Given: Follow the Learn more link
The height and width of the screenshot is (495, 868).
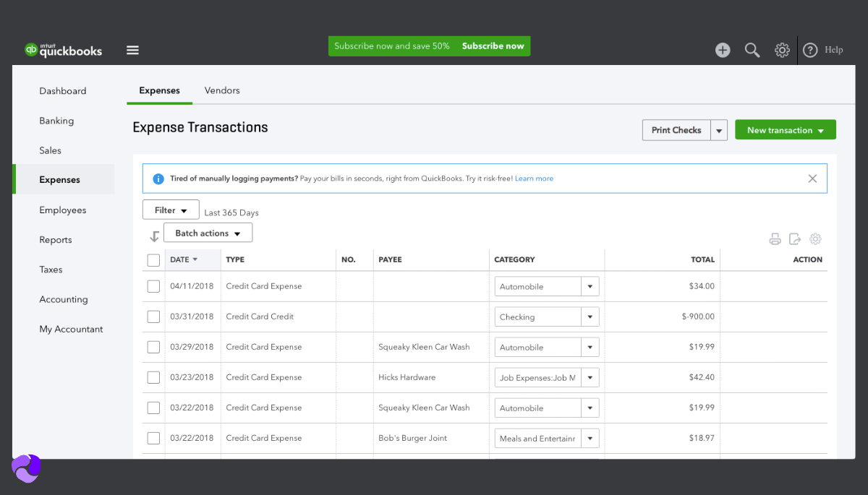Looking at the screenshot, I should point(534,178).
